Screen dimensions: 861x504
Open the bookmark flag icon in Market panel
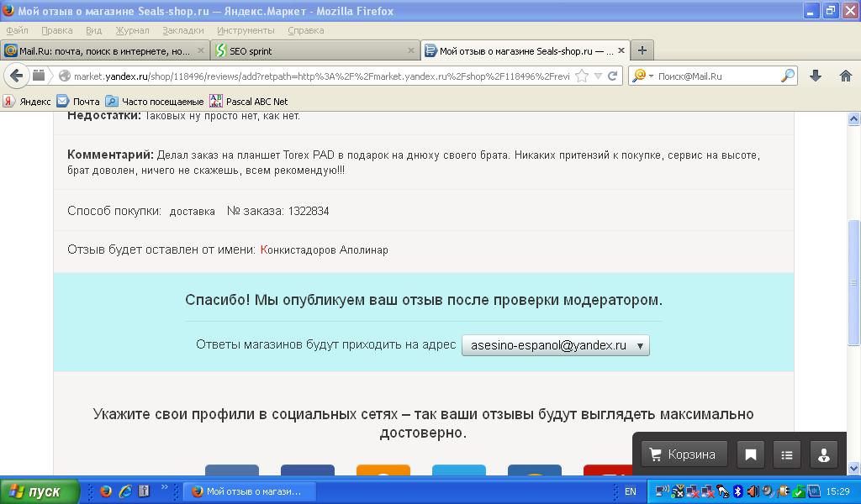pyautogui.click(x=751, y=454)
